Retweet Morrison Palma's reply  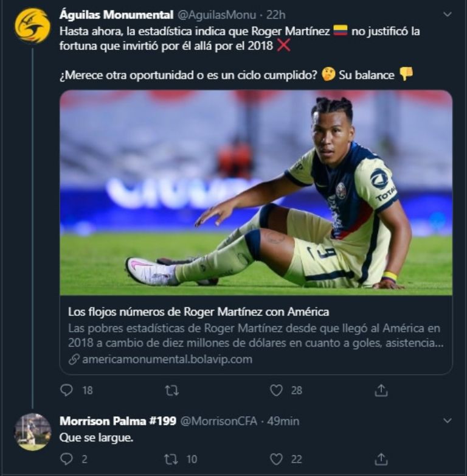click(172, 459)
